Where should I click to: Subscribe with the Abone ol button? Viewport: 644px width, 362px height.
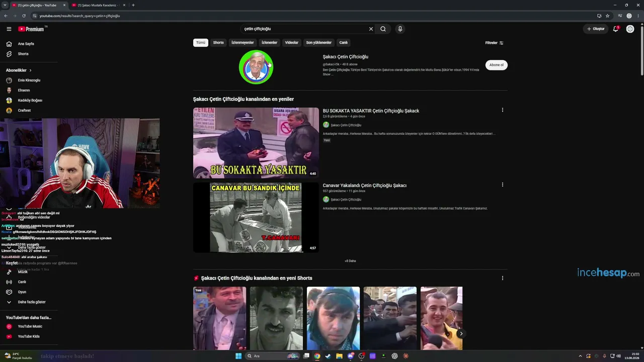(x=497, y=65)
